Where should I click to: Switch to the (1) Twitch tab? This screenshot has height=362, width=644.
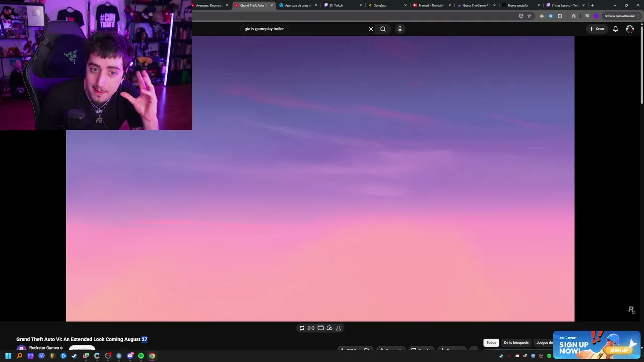342,5
